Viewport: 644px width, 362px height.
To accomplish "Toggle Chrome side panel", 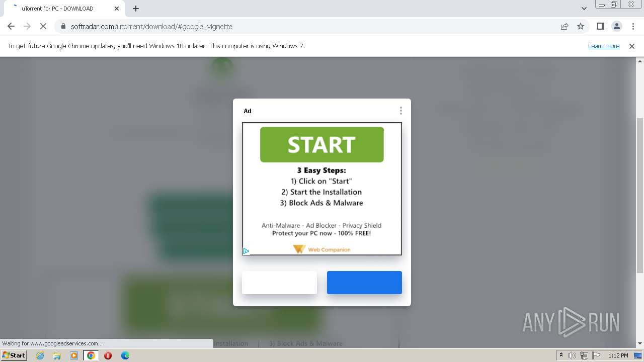I will 600,26.
